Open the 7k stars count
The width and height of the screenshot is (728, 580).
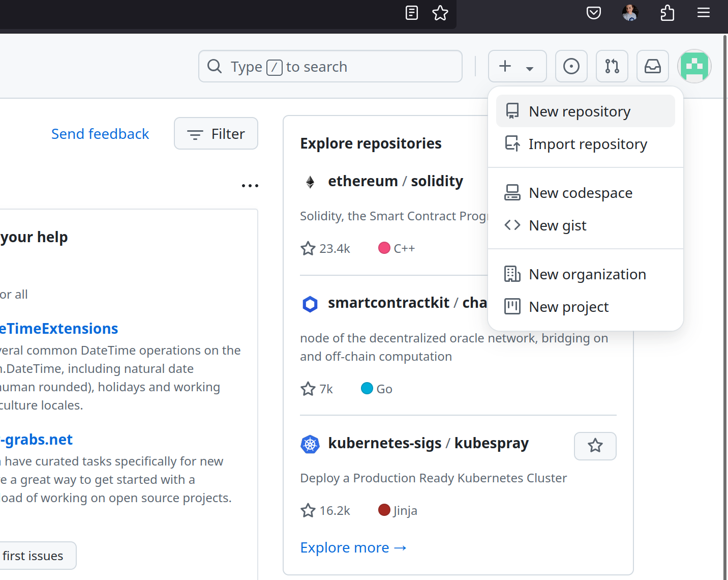[x=317, y=389]
